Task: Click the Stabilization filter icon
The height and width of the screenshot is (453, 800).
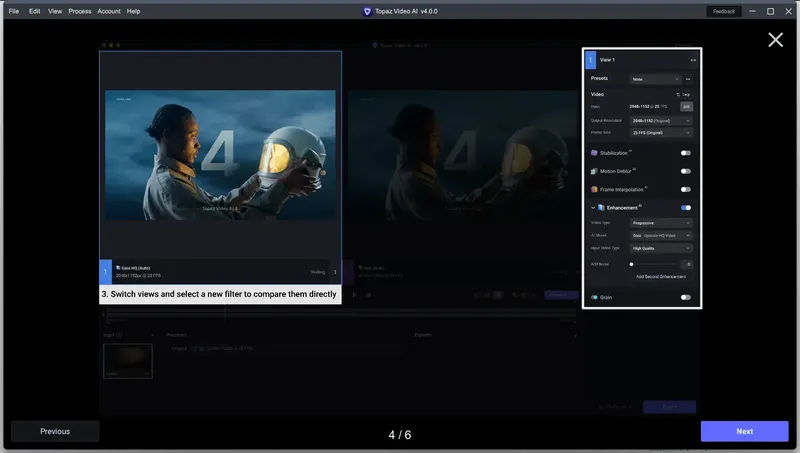Action: (x=594, y=153)
